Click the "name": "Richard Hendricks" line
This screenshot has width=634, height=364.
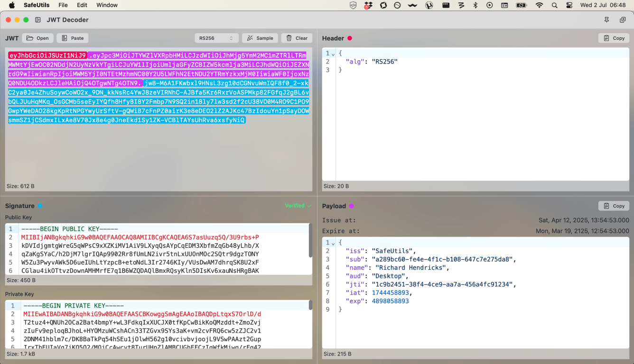click(397, 268)
